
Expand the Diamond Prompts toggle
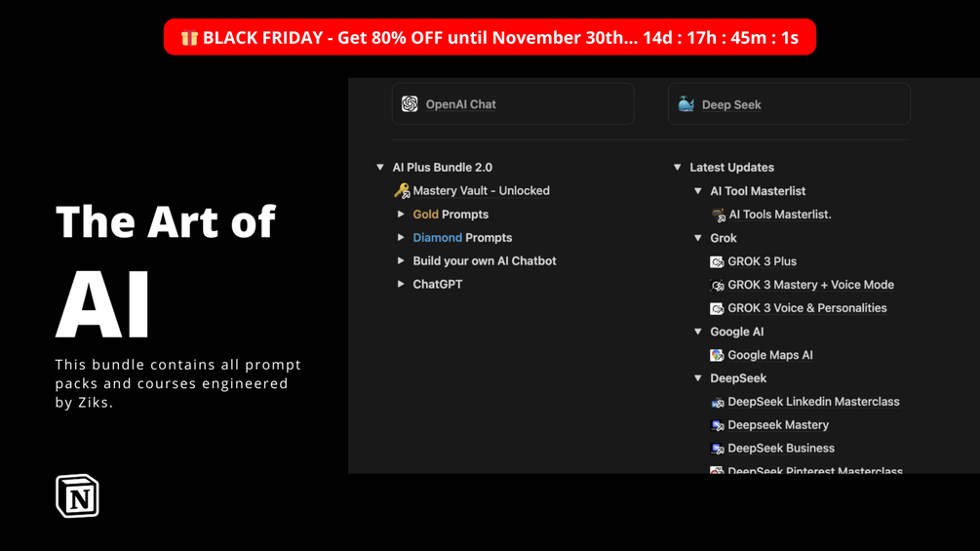click(401, 238)
